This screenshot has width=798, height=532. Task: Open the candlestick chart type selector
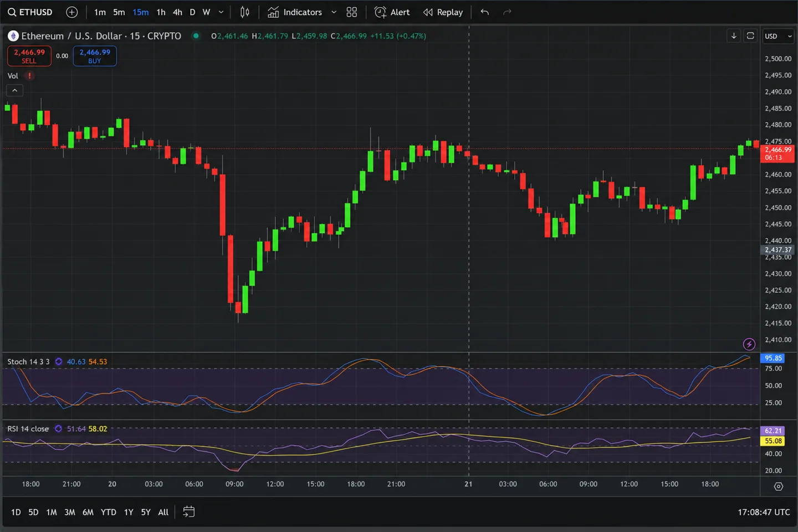(244, 12)
